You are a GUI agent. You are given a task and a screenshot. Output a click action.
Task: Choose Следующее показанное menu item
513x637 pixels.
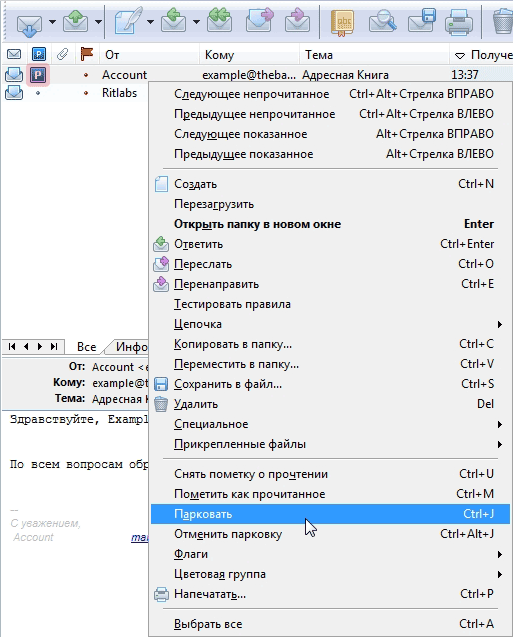329,134
